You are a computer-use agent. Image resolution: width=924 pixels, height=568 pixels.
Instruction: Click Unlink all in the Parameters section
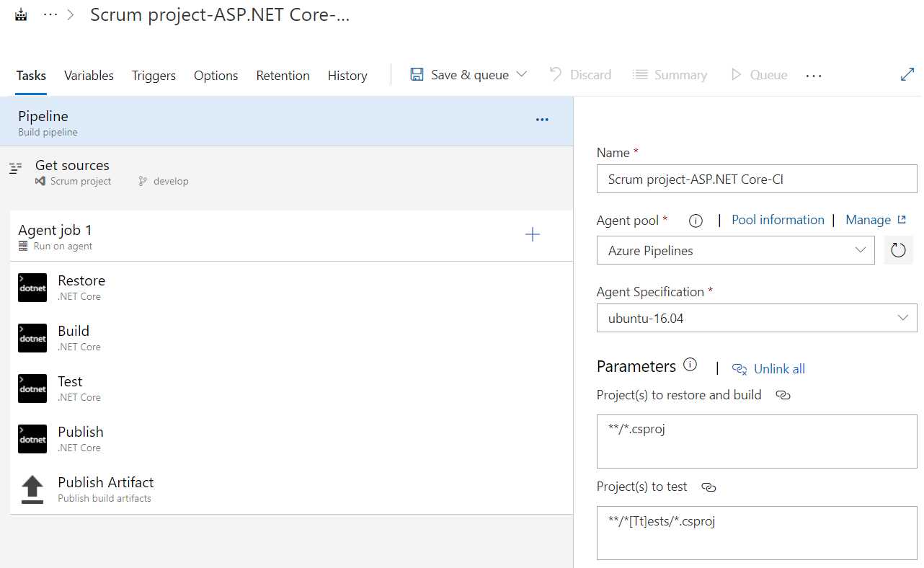[778, 368]
